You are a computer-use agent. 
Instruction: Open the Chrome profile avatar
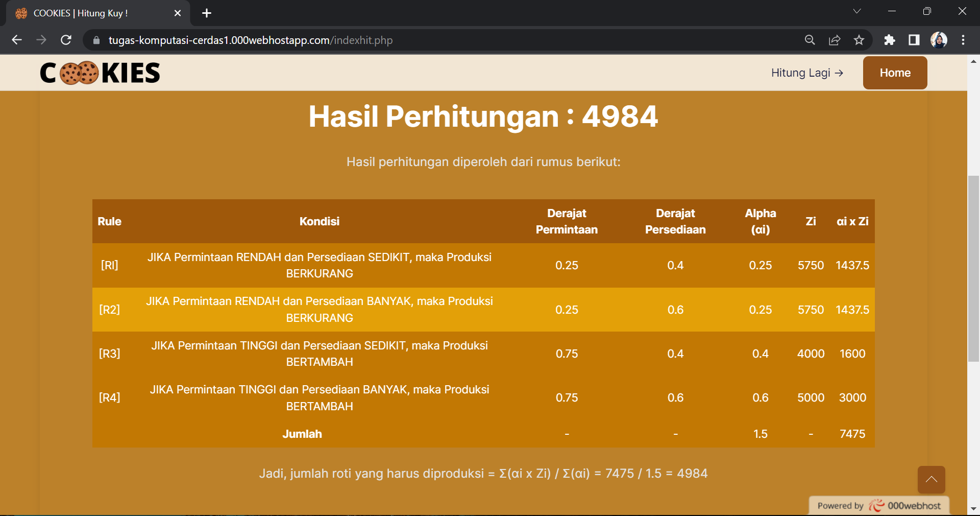939,40
